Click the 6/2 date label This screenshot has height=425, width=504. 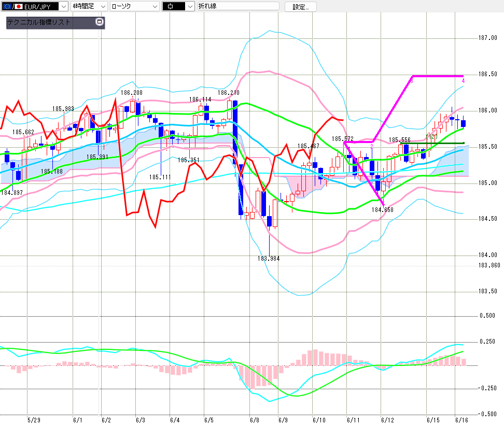coord(106,420)
